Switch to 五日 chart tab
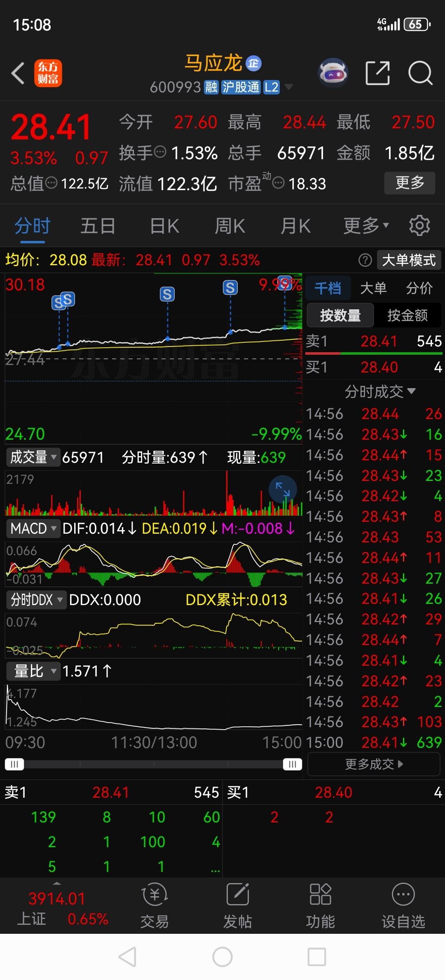Image resolution: width=445 pixels, height=980 pixels. pyautogui.click(x=98, y=226)
